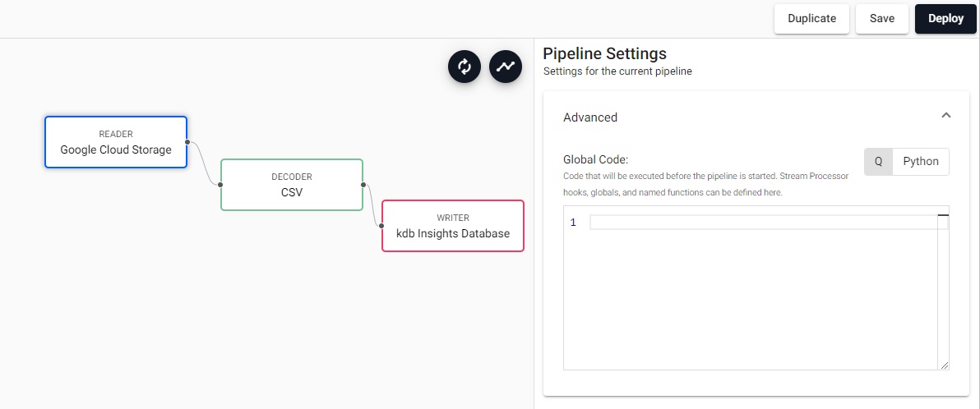Click line number 1 in the gutter

(x=573, y=223)
